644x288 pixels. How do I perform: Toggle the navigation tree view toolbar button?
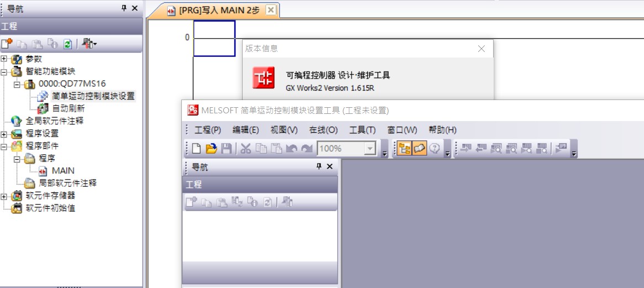tap(404, 148)
